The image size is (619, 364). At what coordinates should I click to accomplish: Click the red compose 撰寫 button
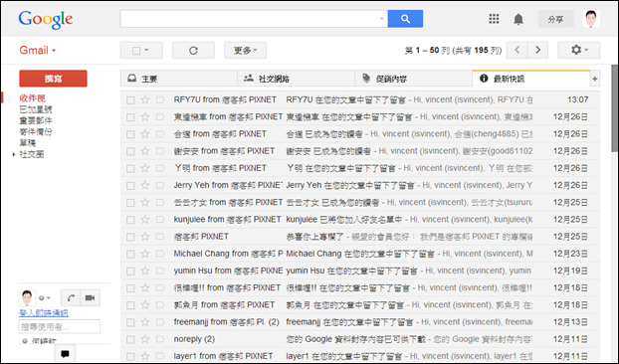point(53,79)
